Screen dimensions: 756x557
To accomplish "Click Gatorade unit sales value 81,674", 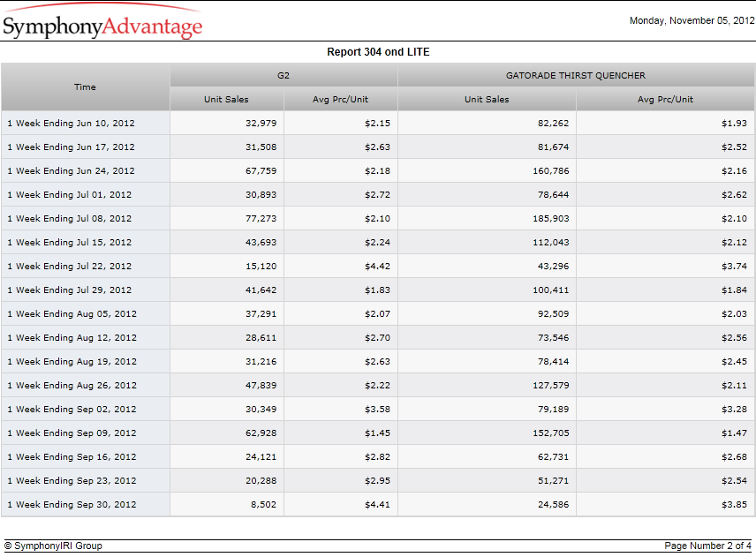I will [x=554, y=147].
